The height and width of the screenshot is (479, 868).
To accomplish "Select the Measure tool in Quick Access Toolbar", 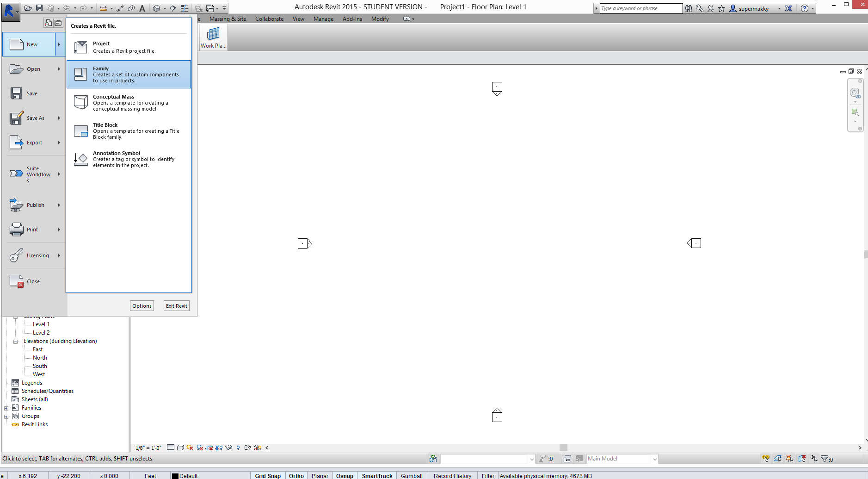I will click(x=103, y=8).
